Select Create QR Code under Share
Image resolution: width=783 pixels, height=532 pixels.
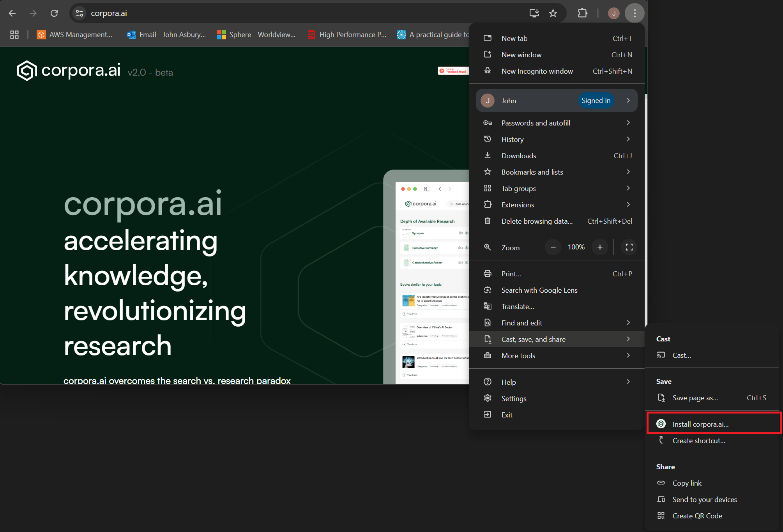[697, 516]
